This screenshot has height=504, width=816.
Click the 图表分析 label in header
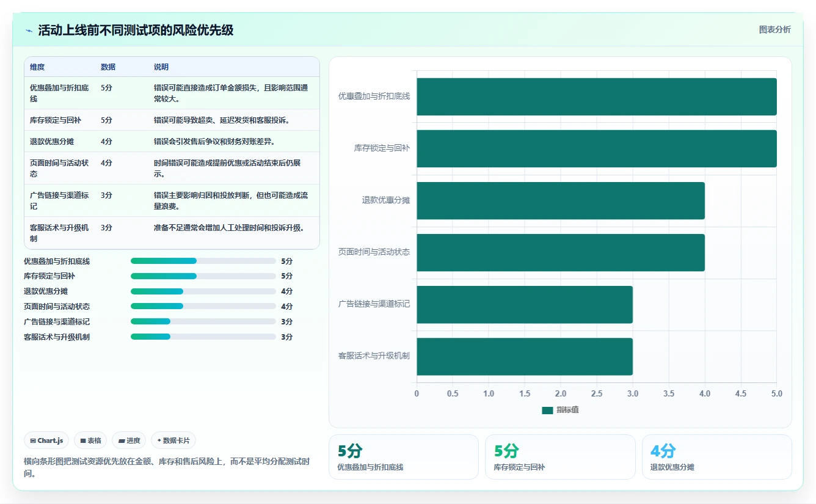coord(774,29)
